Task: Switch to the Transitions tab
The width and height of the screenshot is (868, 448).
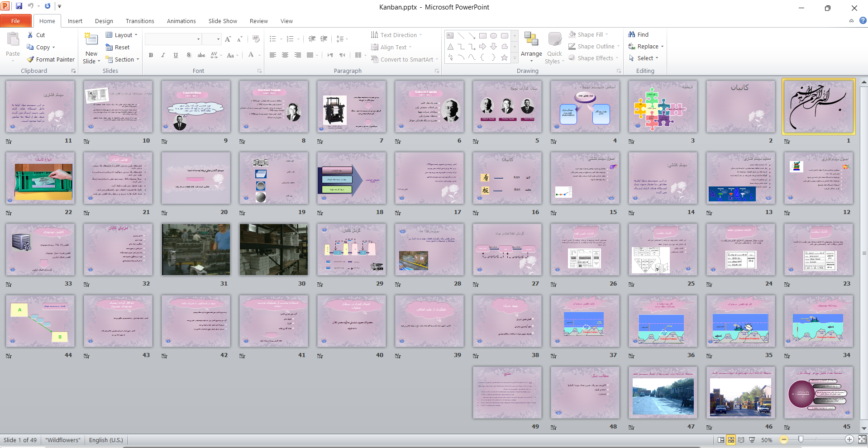Action: coord(140,21)
